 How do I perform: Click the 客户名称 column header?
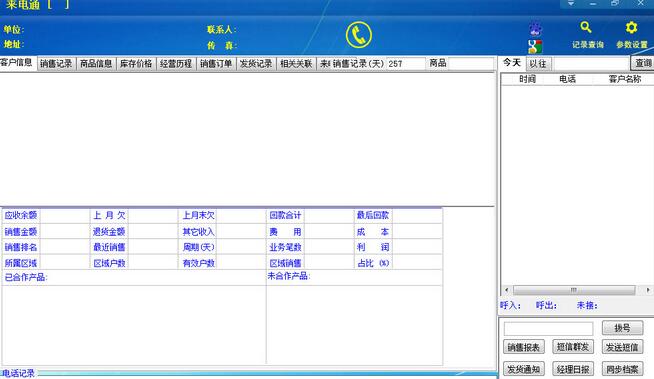tap(624, 79)
